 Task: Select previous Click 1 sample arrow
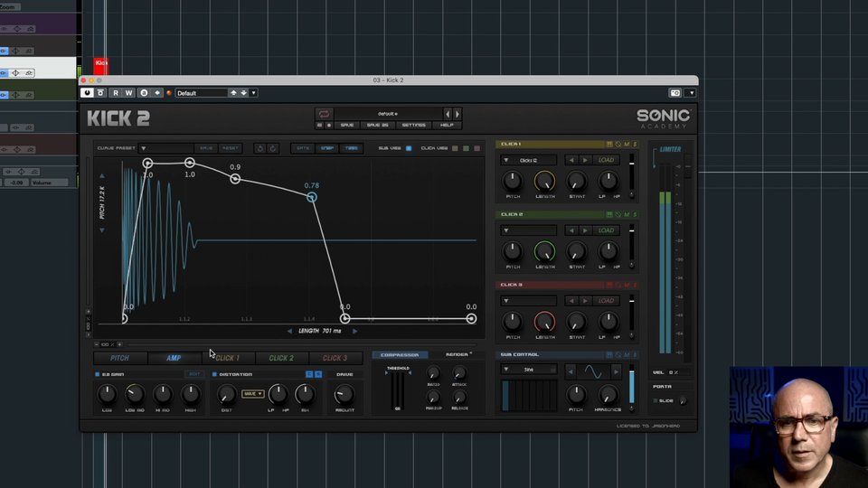point(571,160)
